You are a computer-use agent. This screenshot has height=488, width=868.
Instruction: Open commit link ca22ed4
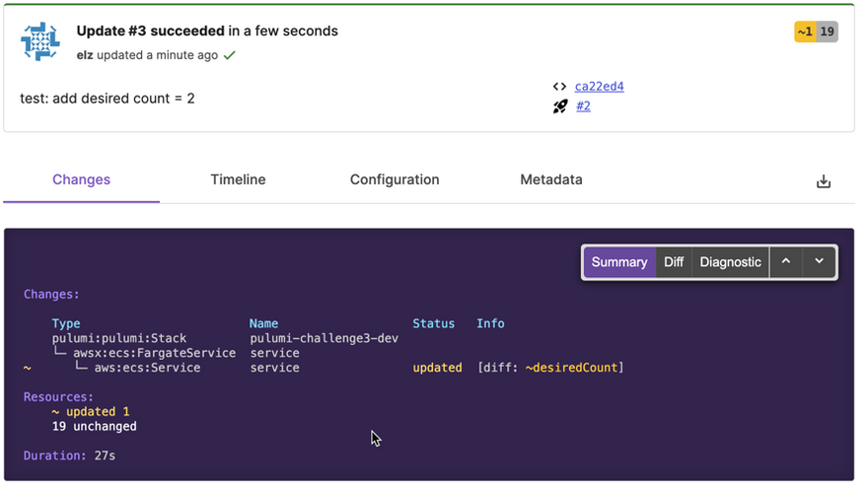(600, 87)
